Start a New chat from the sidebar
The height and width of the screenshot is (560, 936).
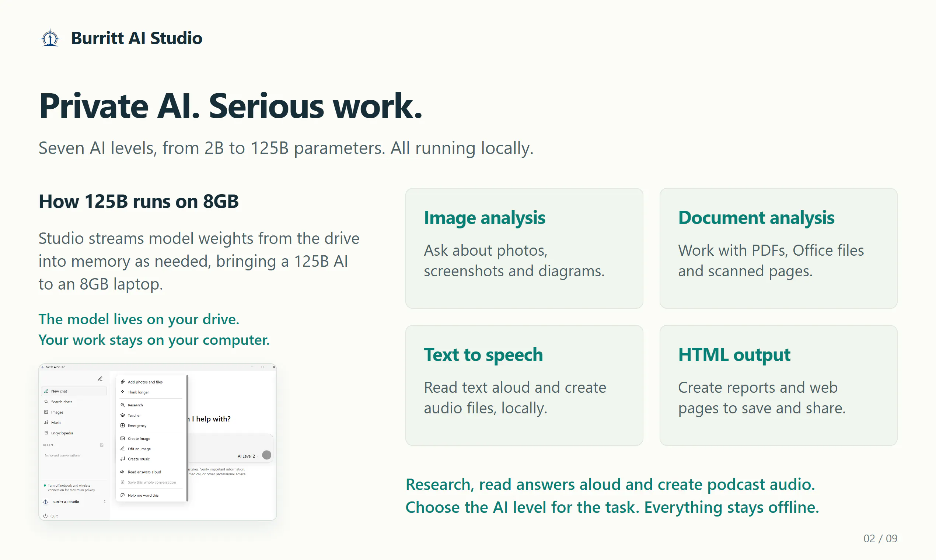(x=74, y=391)
